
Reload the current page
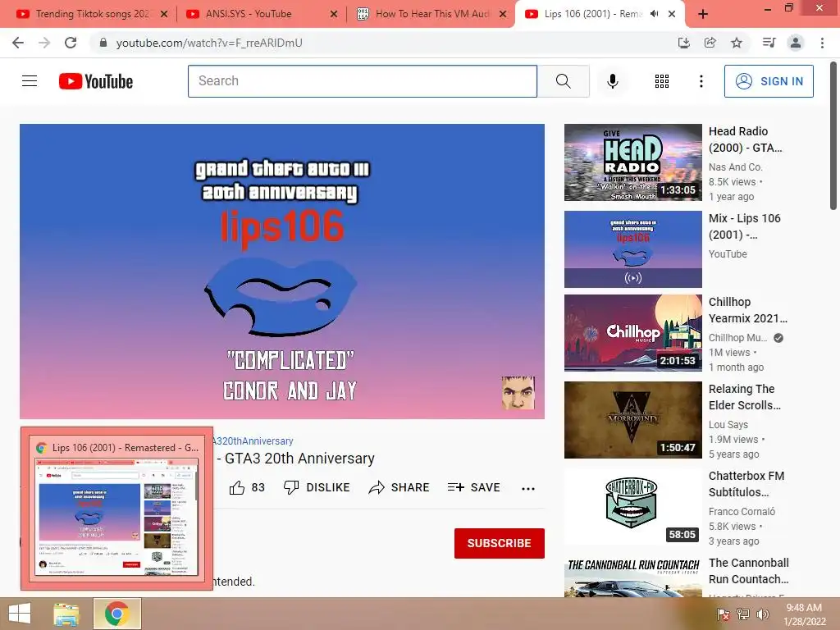pos(71,43)
